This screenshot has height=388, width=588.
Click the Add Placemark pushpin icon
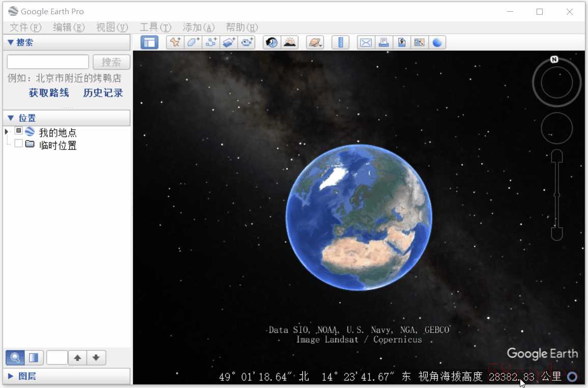pos(175,43)
